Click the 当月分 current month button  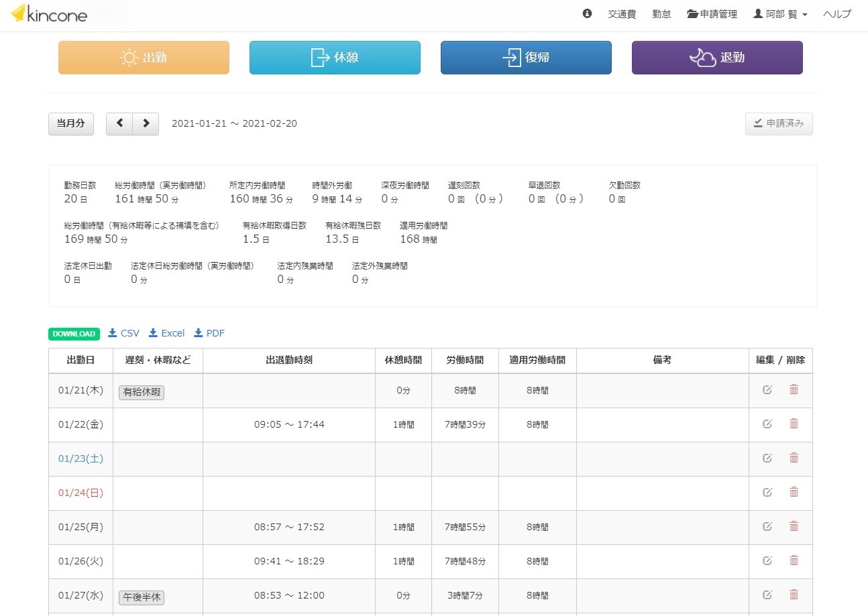[70, 123]
